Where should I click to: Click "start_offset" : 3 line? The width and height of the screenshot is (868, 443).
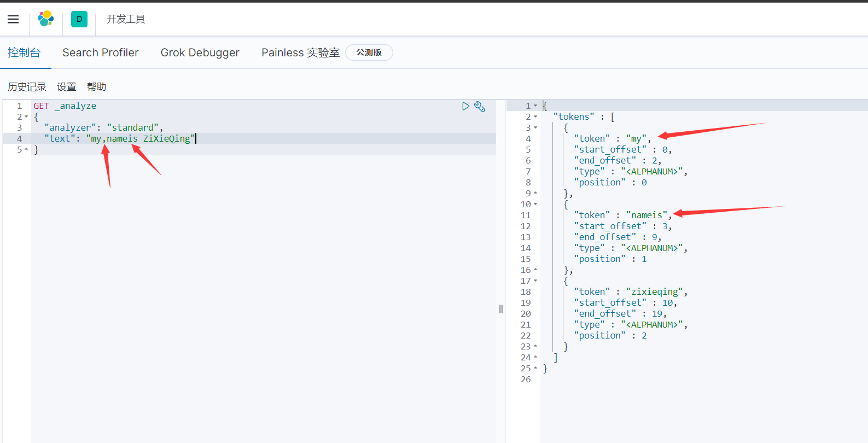coord(623,226)
